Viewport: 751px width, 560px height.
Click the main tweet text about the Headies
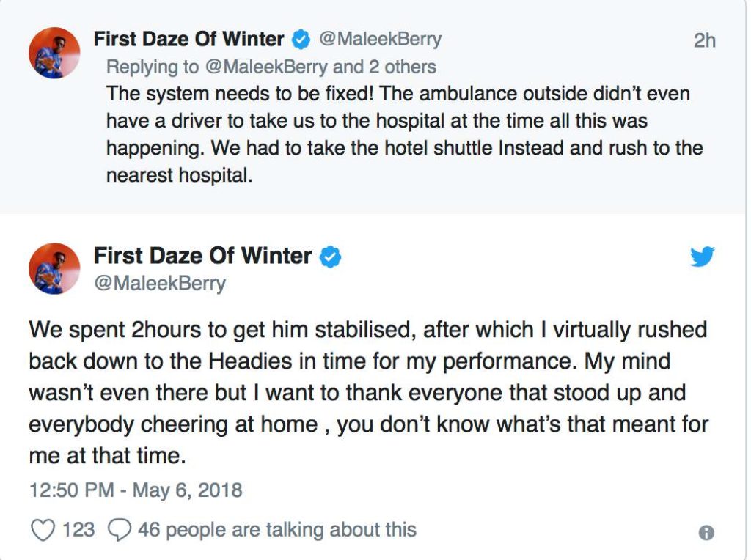click(367, 392)
